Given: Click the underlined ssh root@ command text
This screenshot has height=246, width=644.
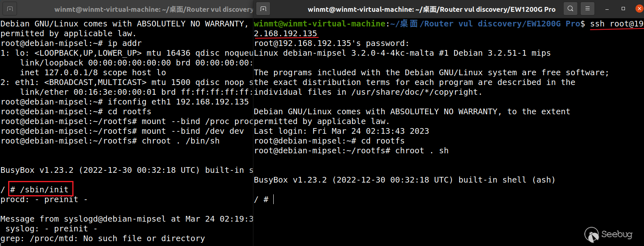Looking at the screenshot, I should point(616,24).
